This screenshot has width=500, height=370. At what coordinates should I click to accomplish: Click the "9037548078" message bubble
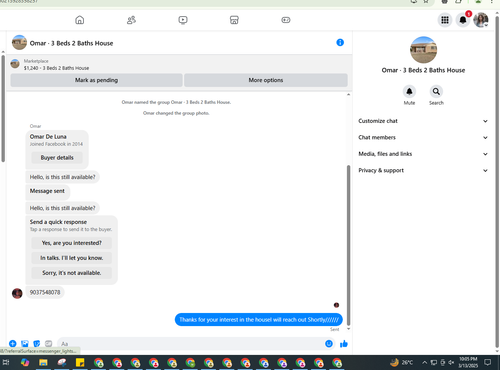(45, 292)
